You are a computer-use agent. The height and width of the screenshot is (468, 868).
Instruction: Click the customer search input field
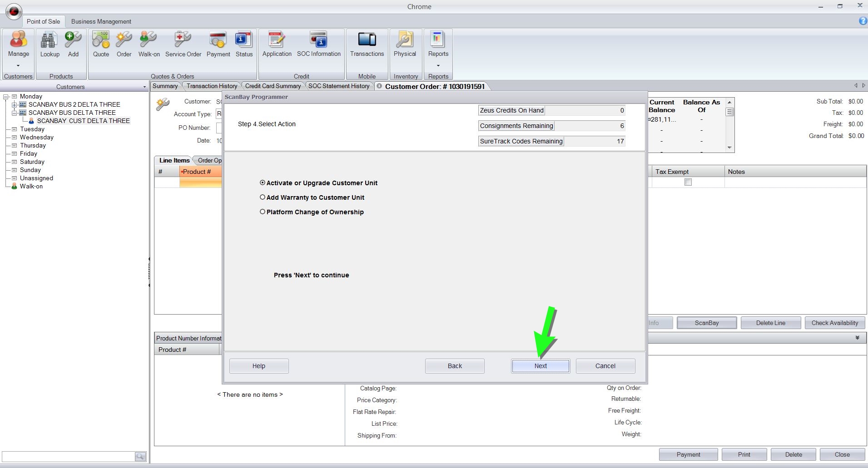[68, 456]
